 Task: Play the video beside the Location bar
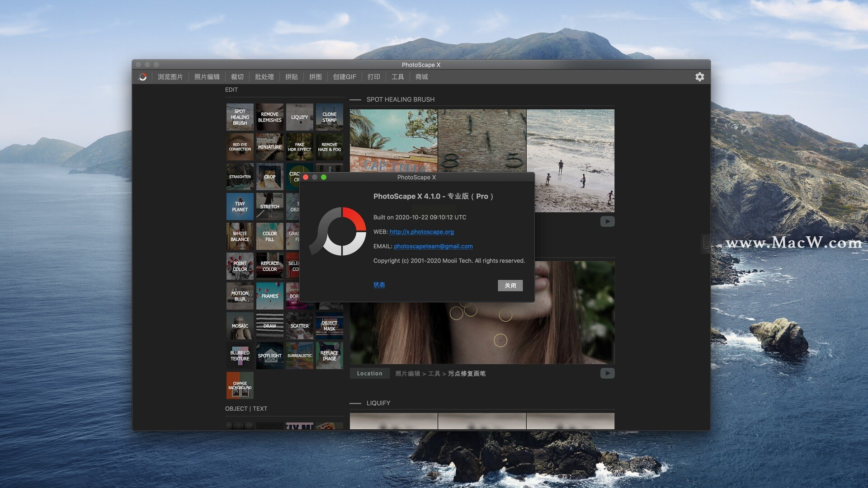(607, 373)
